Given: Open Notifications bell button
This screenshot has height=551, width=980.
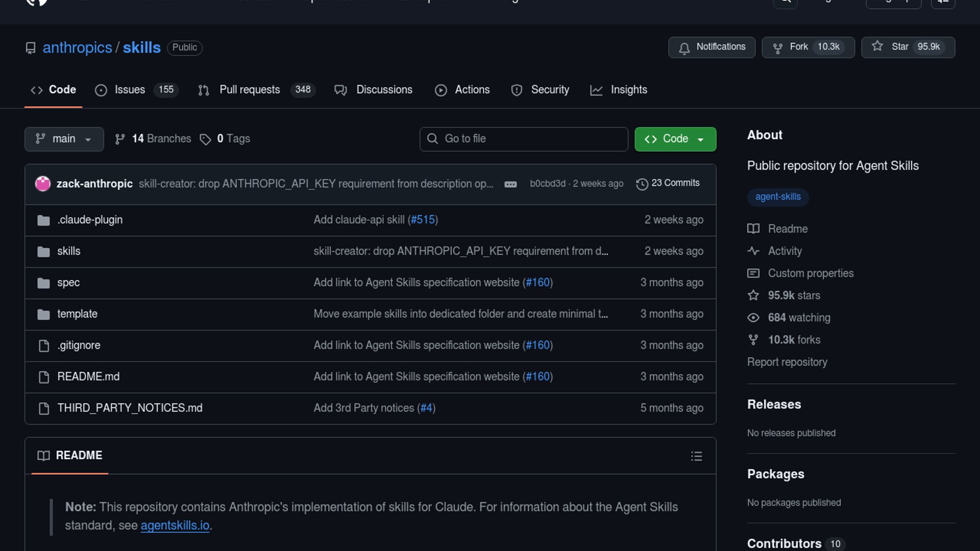Looking at the screenshot, I should point(712,47).
